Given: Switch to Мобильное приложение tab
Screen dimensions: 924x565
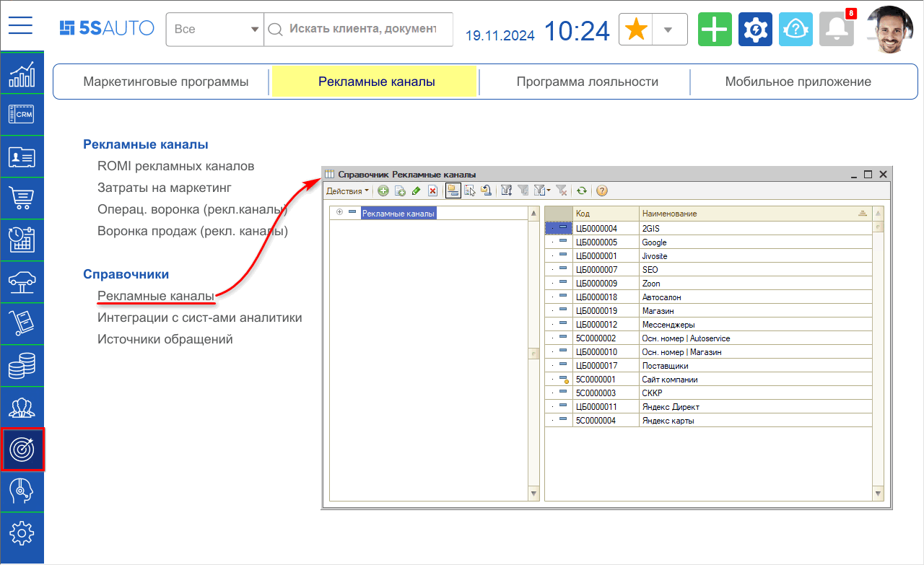Looking at the screenshot, I should 798,82.
